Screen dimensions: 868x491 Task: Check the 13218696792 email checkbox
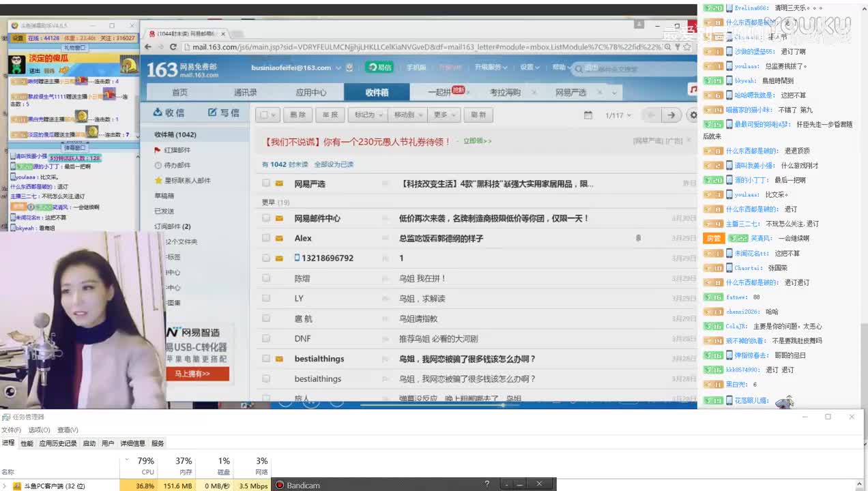coord(266,258)
